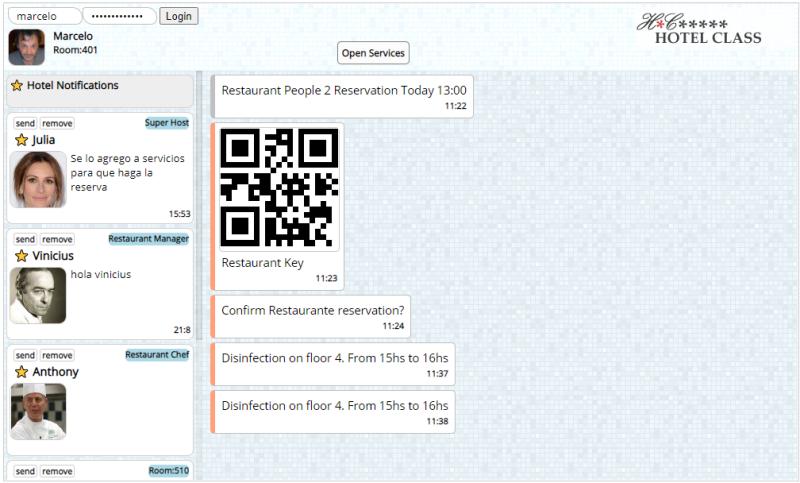The height and width of the screenshot is (483, 800).
Task: Click the Room:401 label under Marcelo
Action: pos(76,50)
